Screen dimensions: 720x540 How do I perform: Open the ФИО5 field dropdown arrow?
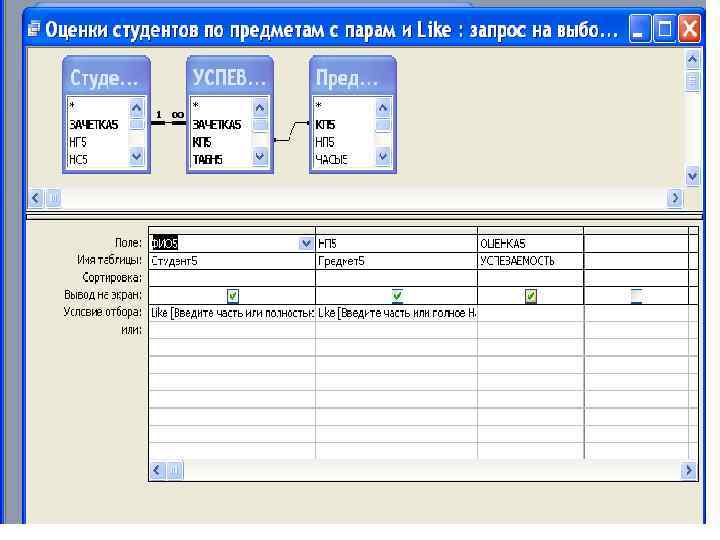[x=306, y=243]
